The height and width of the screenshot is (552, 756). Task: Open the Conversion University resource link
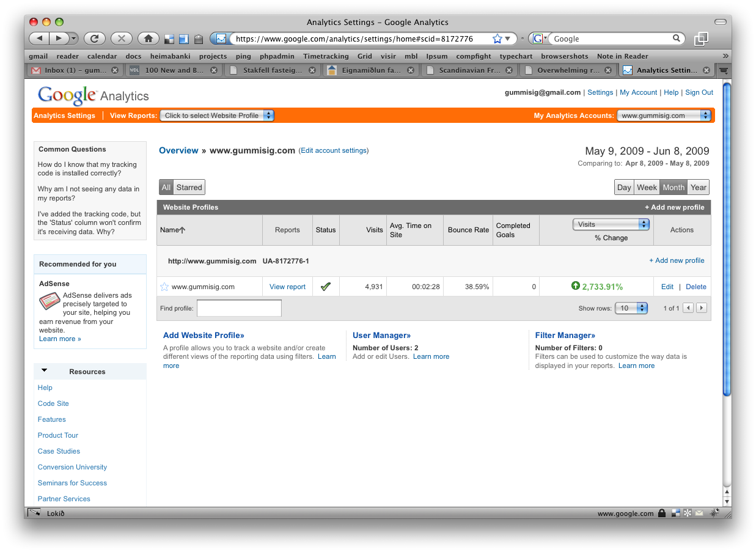coord(72,467)
